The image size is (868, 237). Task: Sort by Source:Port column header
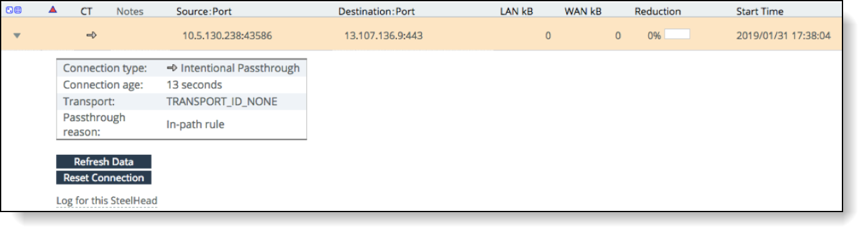click(204, 11)
